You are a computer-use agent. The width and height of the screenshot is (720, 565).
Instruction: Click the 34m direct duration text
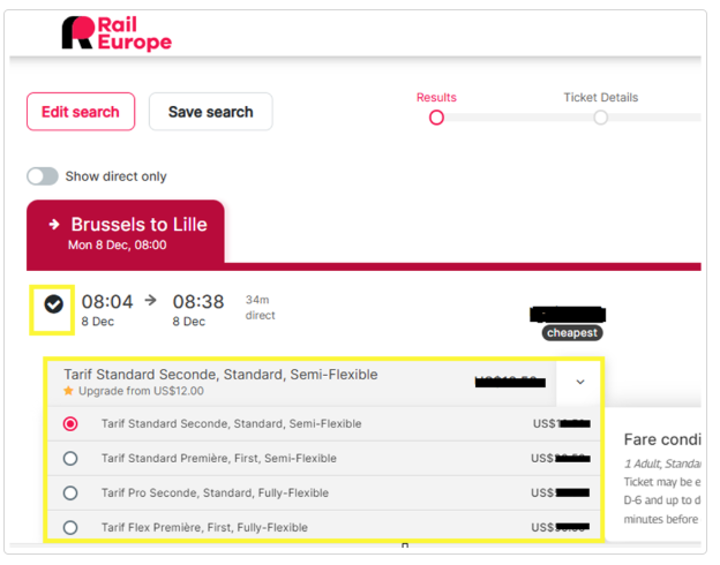[x=260, y=308]
